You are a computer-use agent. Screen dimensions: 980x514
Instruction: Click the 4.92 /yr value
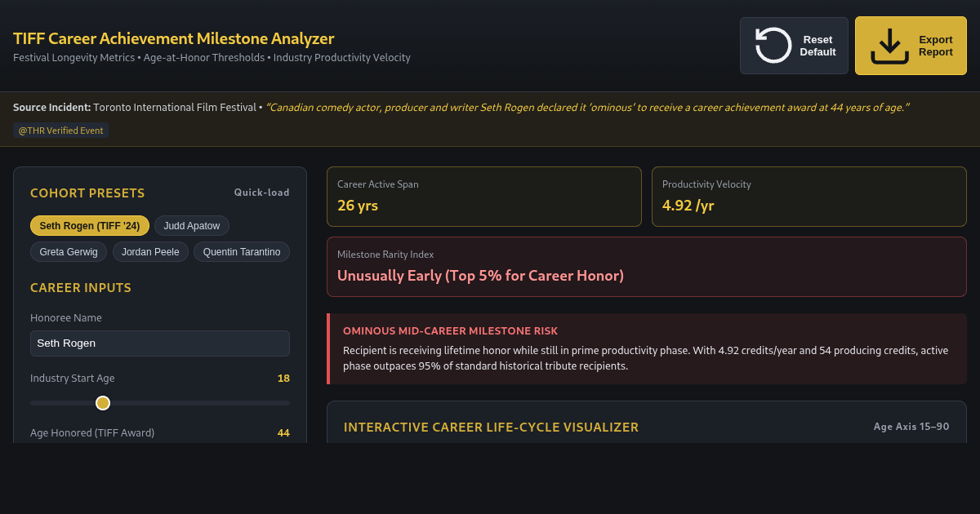coord(688,206)
